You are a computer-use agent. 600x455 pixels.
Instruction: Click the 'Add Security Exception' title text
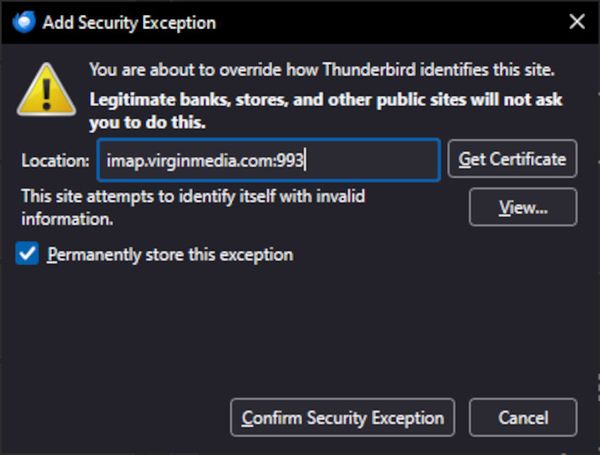(x=129, y=22)
